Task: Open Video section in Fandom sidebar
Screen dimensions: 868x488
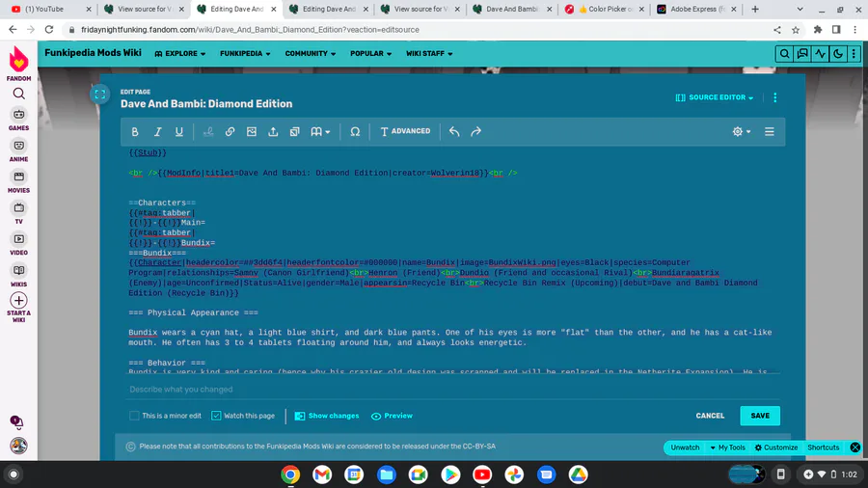Action: point(19,244)
